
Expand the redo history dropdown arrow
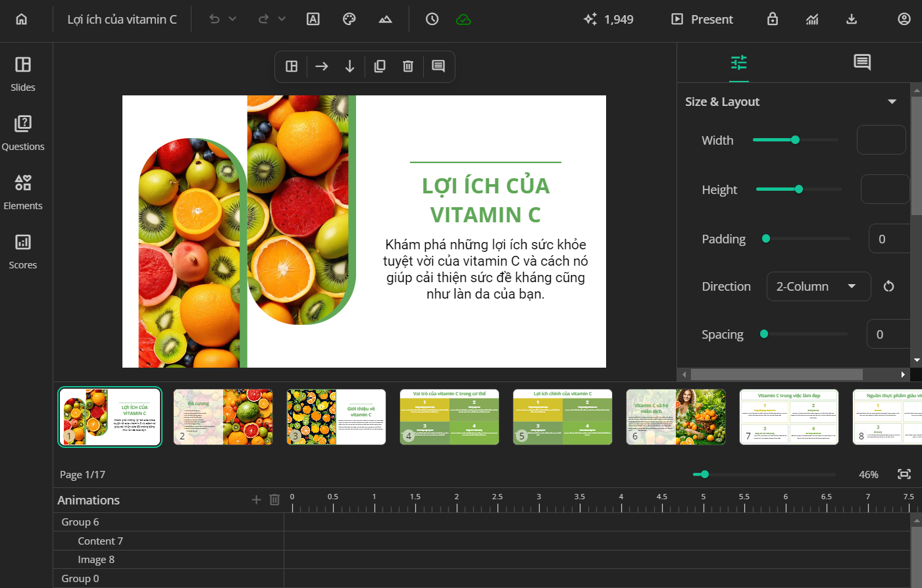282,19
